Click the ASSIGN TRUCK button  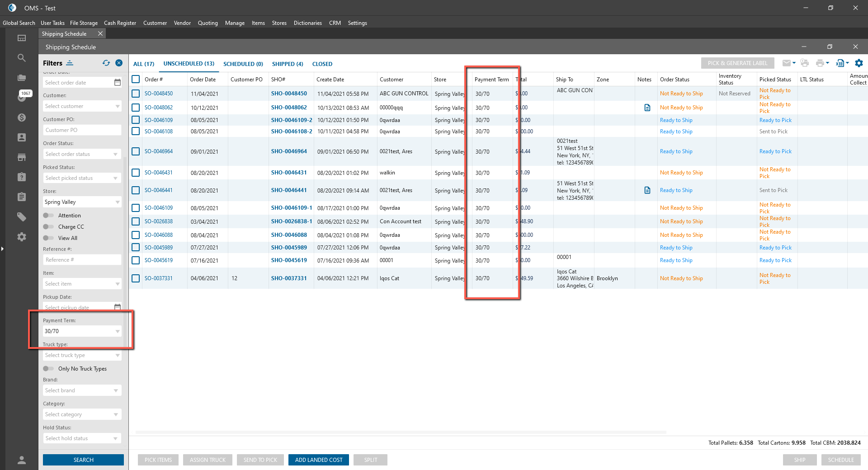pos(208,460)
